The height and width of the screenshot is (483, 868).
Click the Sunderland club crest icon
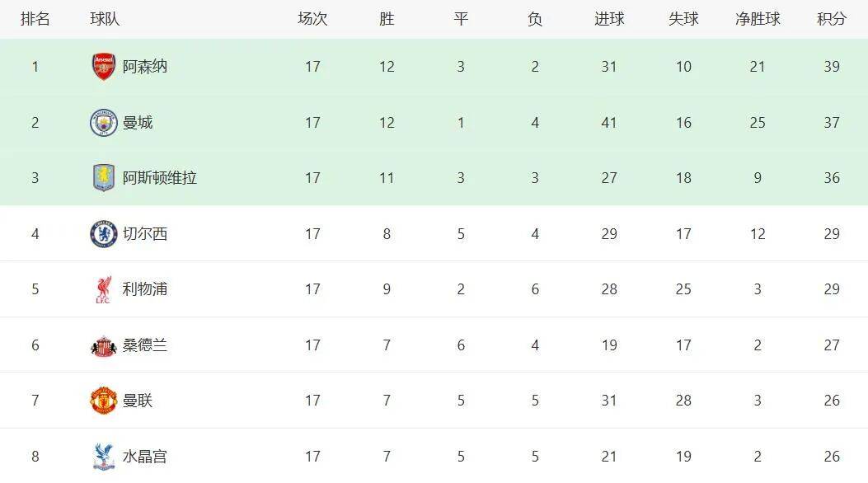104,345
